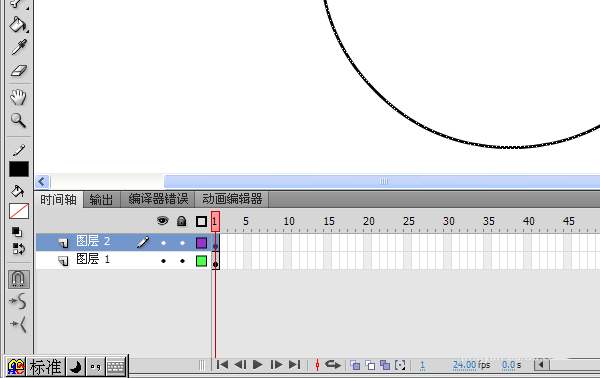Step back one frame
This screenshot has width=600, height=378.
(x=240, y=365)
